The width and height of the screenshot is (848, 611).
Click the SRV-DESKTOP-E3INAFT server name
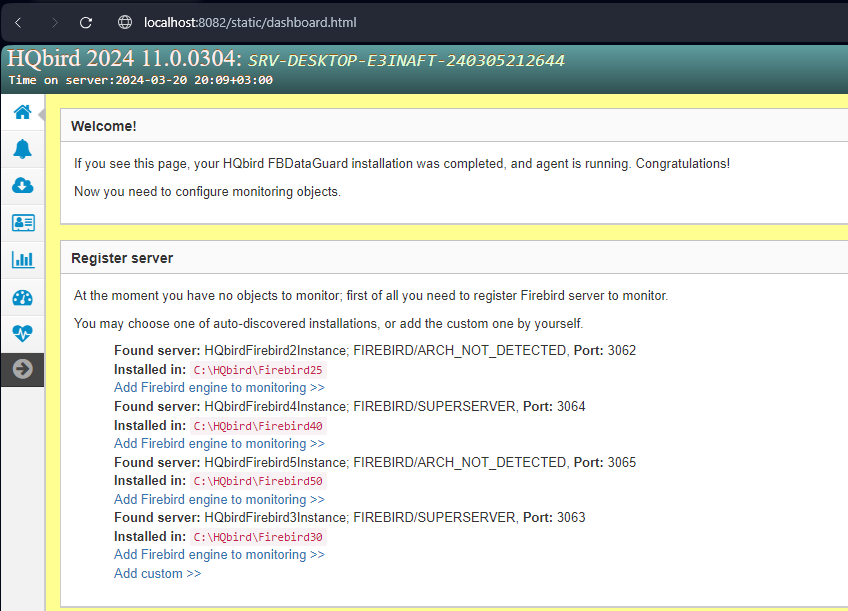406,61
